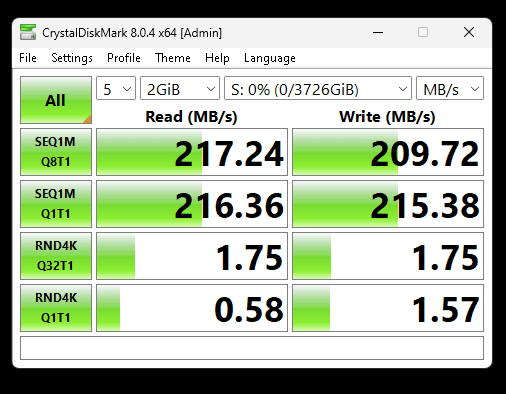This screenshot has width=506, height=394.
Task: Open the Theme menu
Action: point(173,58)
